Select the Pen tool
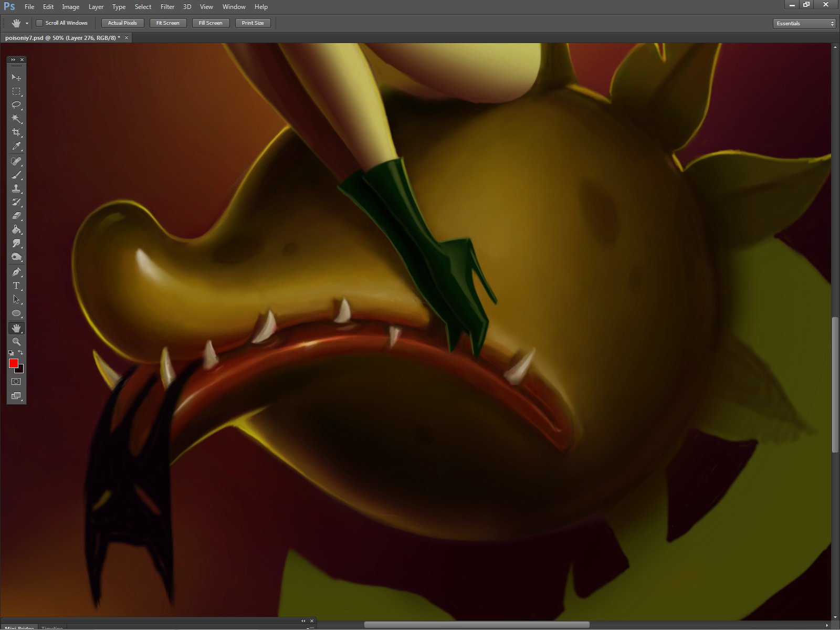The width and height of the screenshot is (840, 630). point(16,272)
